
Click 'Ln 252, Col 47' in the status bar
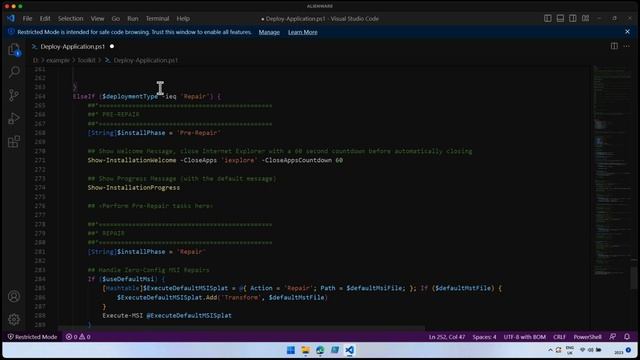pyautogui.click(x=447, y=337)
